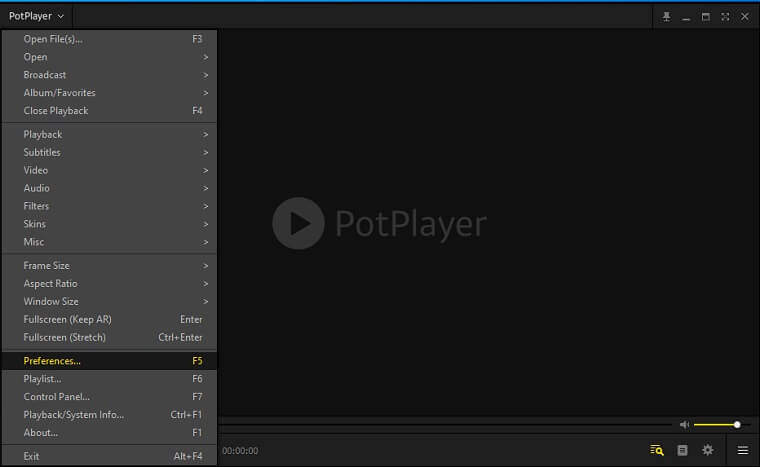The height and width of the screenshot is (467, 760).
Task: Open Preferences... from the menu
Action: [110, 361]
